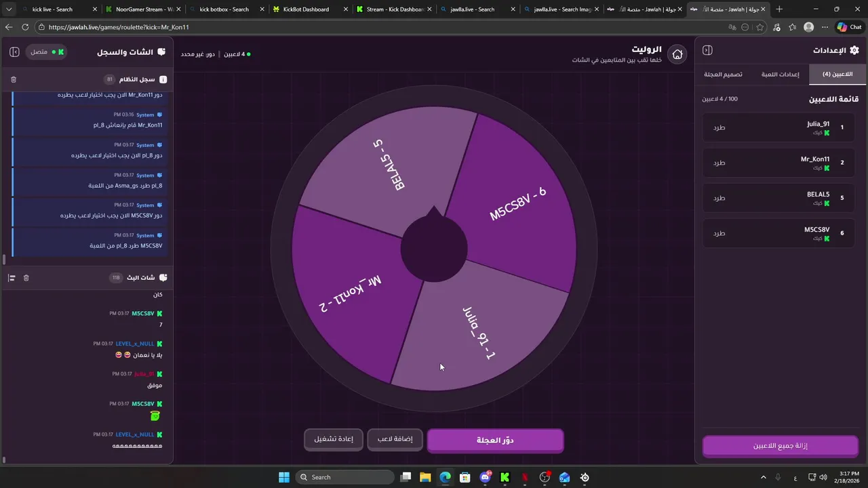Open the browser tab search dropdown

point(9,9)
